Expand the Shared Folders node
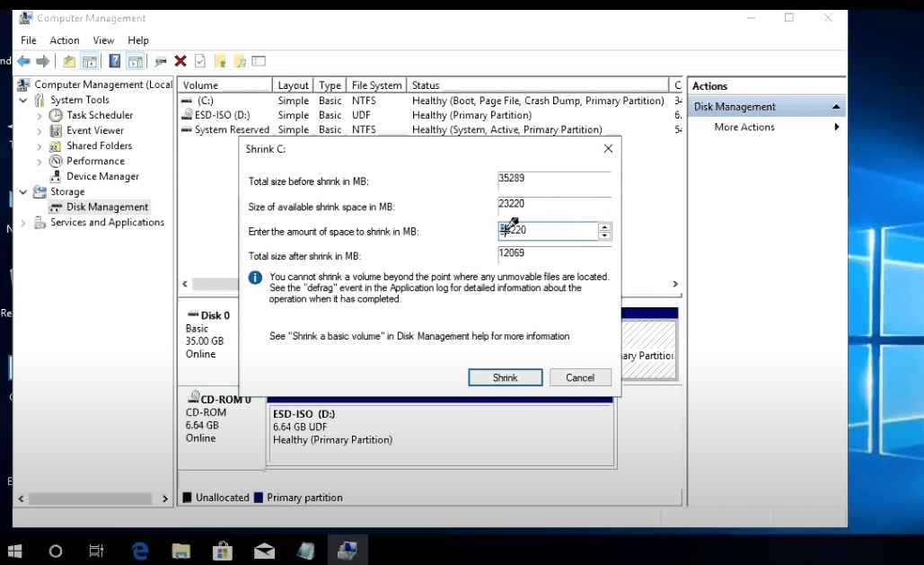The image size is (924, 565). coord(40,146)
